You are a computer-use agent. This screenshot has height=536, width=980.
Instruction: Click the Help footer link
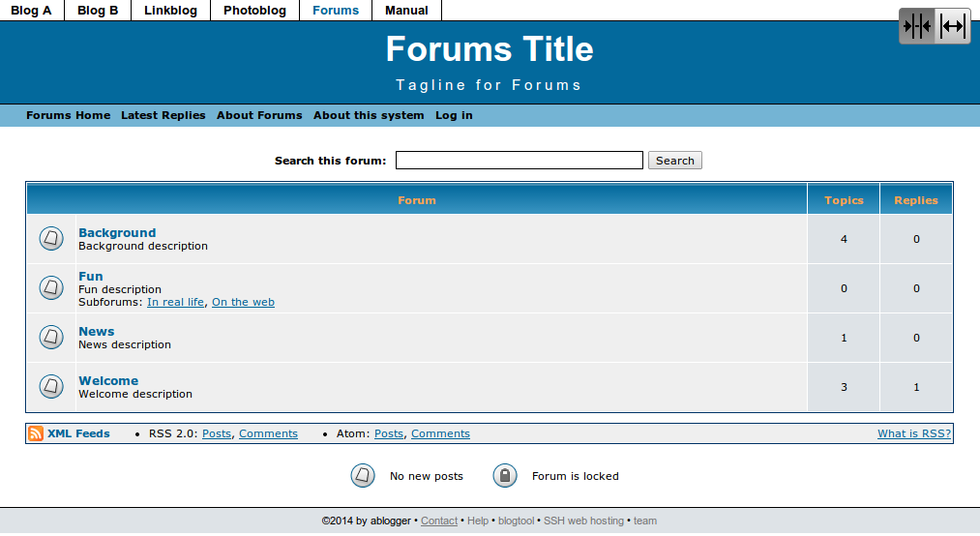pos(478,521)
